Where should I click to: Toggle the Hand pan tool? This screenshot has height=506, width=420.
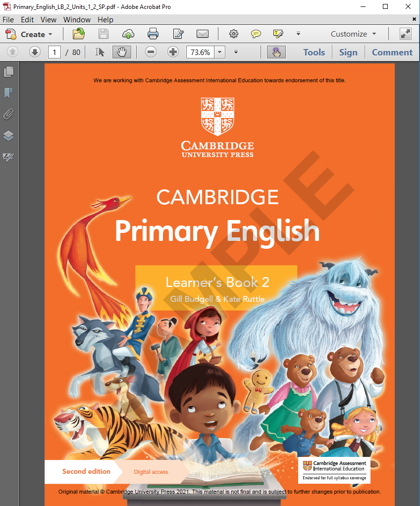coord(121,52)
